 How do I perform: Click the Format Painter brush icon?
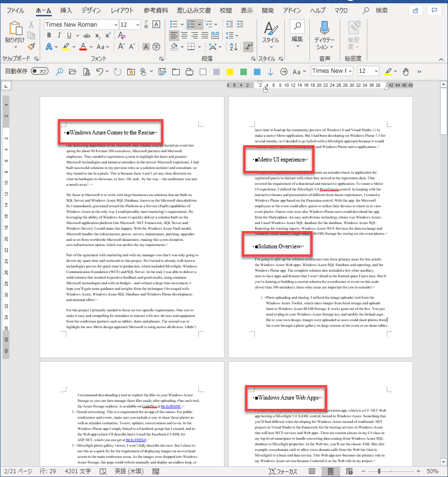pos(31,47)
